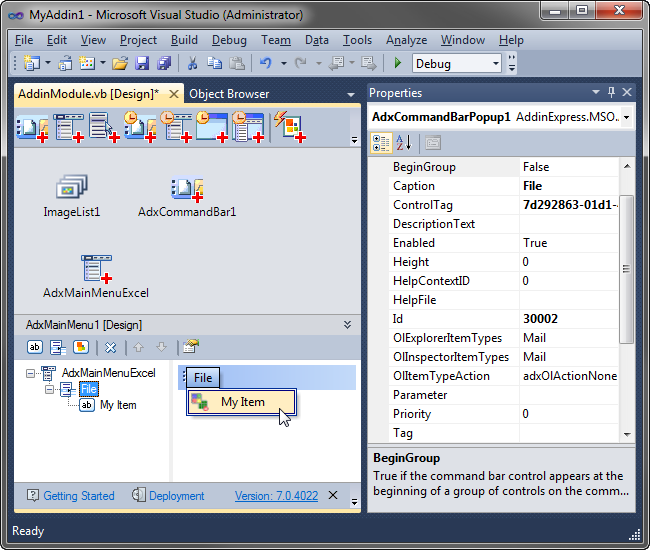Viewport: 650px width, 550px height.
Task: Click the Save All icon
Action: coord(164,63)
